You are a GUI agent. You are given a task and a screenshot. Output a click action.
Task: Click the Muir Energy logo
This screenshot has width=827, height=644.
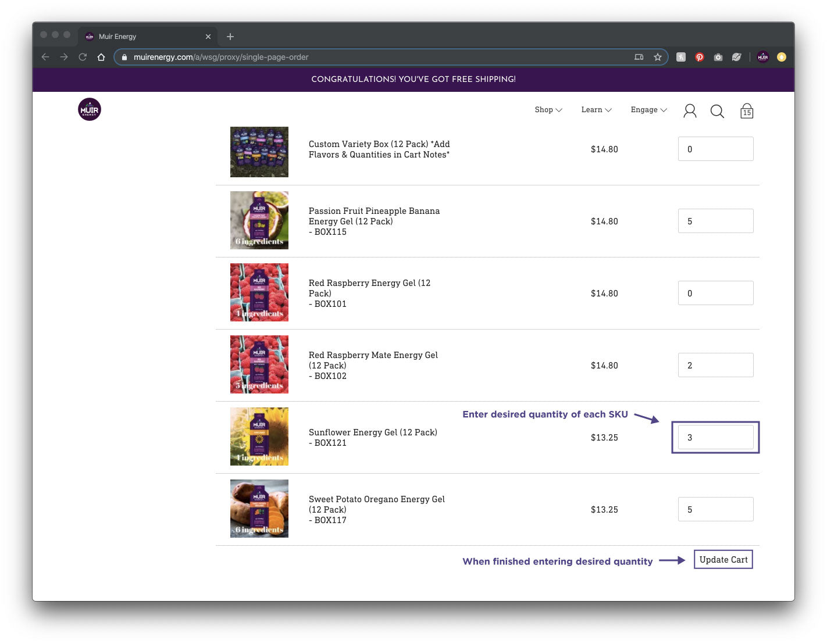point(90,109)
